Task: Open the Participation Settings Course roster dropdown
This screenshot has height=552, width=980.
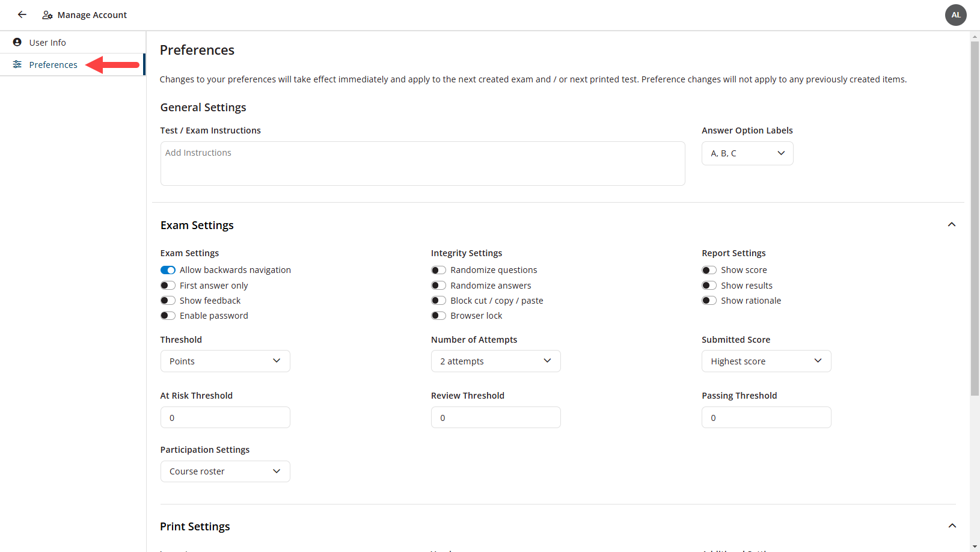Action: click(225, 471)
